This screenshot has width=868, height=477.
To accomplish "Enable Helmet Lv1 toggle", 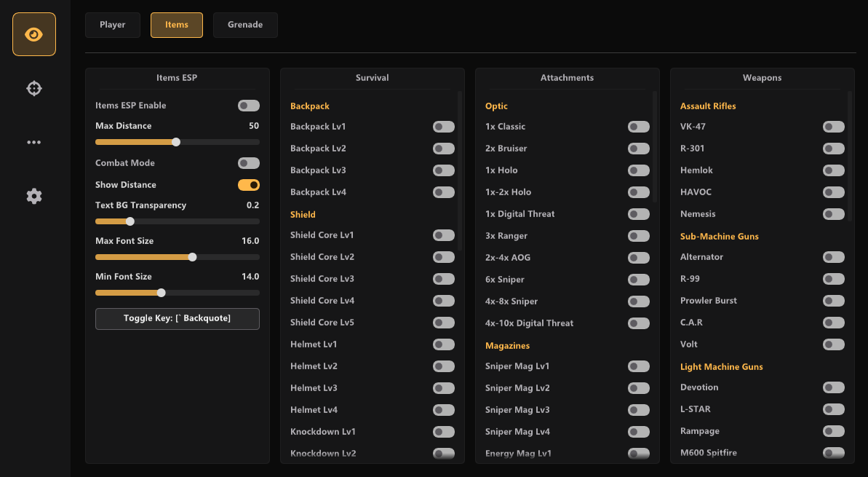I will [x=443, y=344].
